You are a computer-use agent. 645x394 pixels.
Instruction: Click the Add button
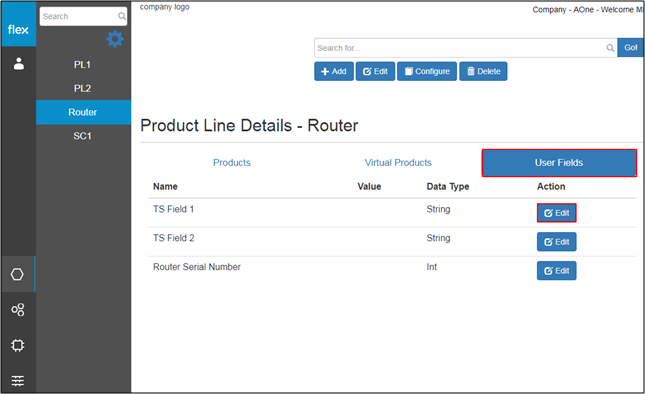point(334,71)
